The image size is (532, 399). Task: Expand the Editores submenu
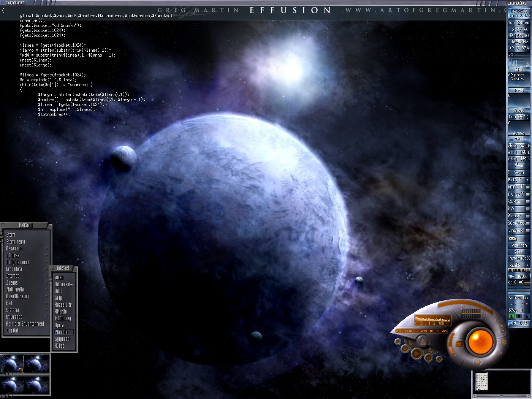click(x=27, y=255)
